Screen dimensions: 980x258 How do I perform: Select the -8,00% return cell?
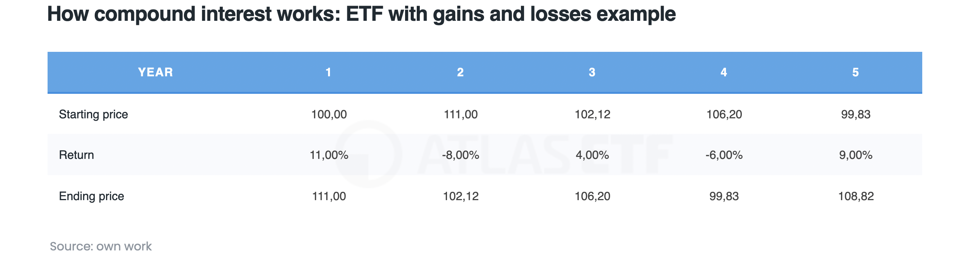[460, 155]
